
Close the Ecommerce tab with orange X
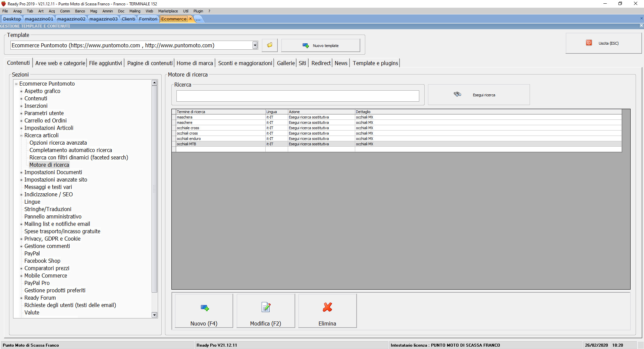[191, 19]
